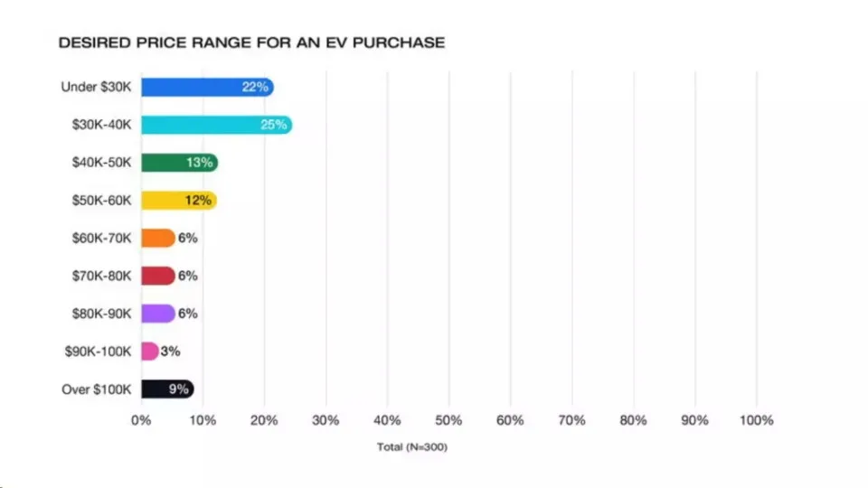
Task: Click the purple $80K-90K bar
Action: point(157,314)
